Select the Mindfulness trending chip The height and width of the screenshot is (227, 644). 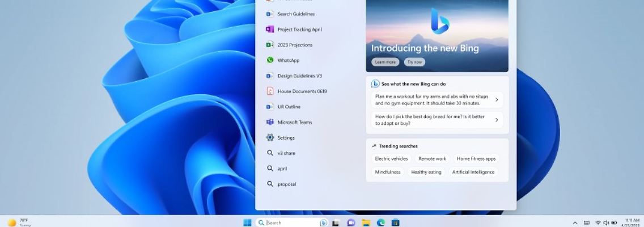[388, 173]
